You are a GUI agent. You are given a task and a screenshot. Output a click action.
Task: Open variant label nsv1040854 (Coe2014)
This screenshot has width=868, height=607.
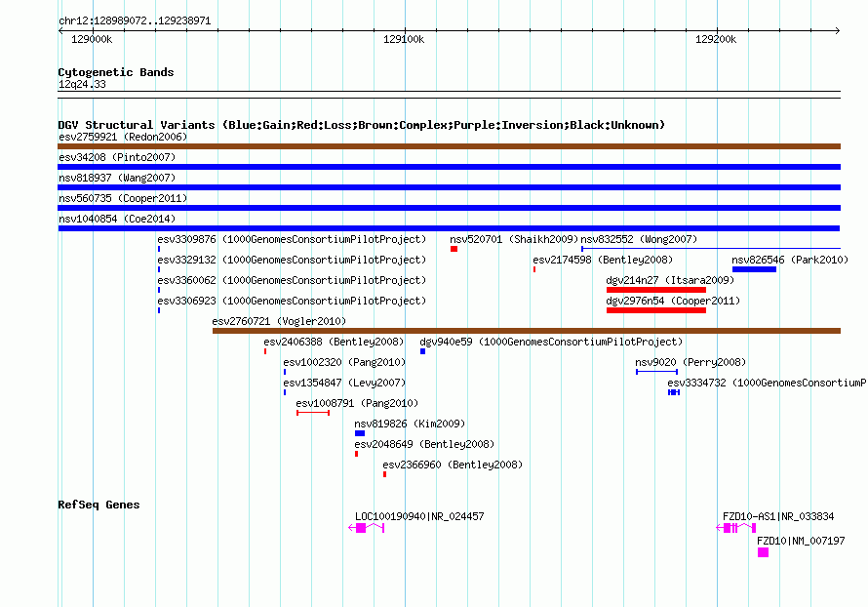click(117, 219)
